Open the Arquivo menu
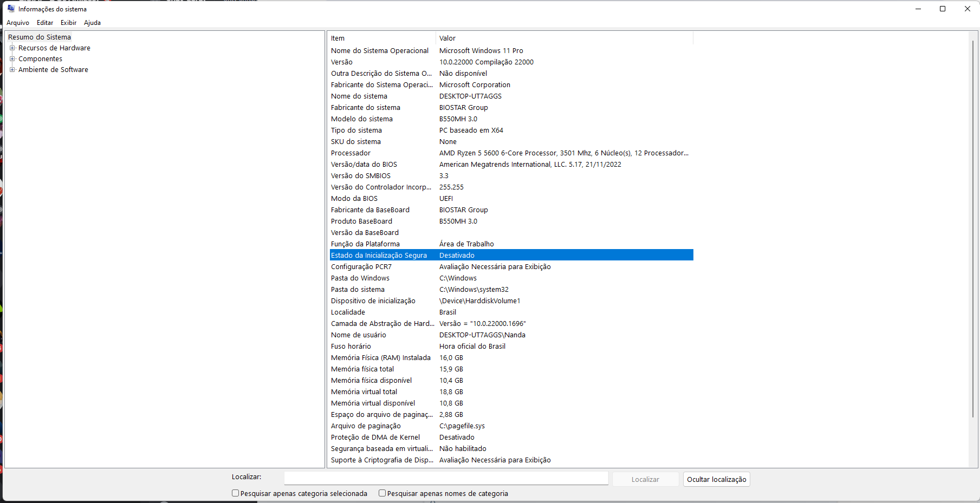 (18, 23)
